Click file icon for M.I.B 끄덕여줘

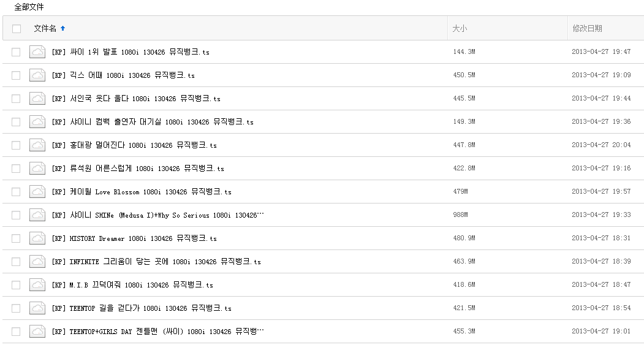click(38, 285)
